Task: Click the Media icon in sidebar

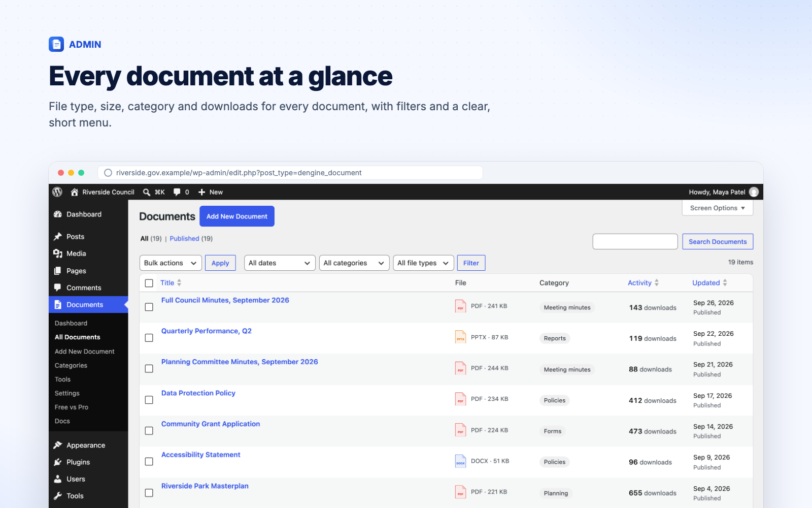Action: coord(58,253)
